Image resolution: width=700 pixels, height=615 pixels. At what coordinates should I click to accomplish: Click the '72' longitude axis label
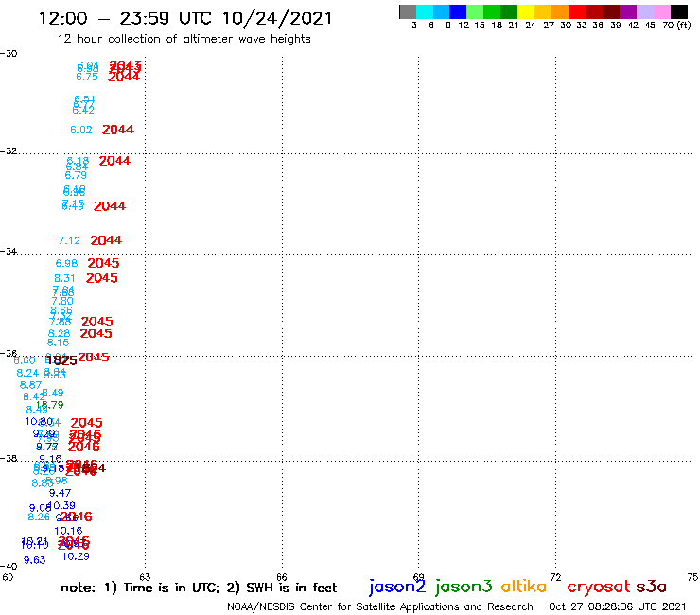(555, 577)
